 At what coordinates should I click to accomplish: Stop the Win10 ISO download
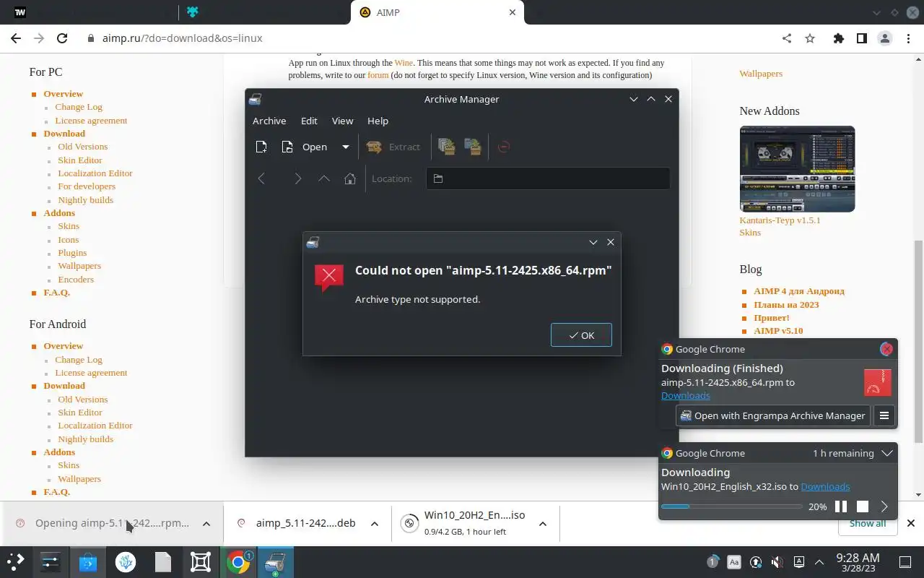point(863,506)
